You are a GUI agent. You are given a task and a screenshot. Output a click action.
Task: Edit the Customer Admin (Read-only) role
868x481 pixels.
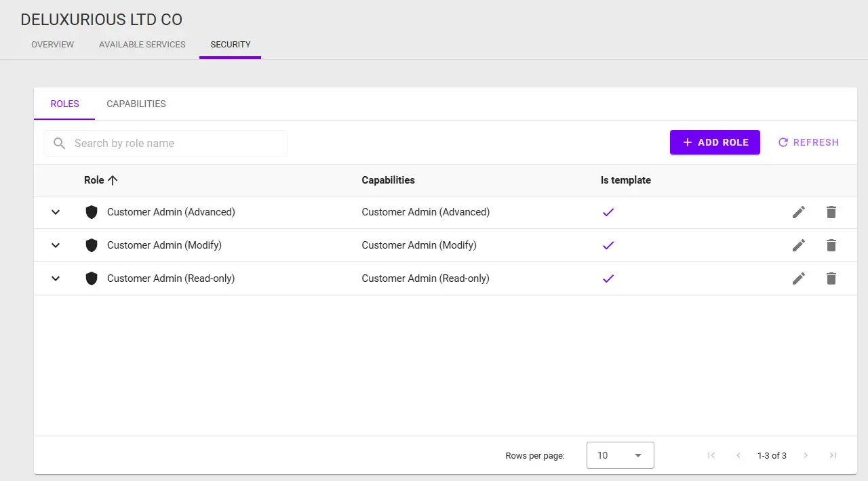click(x=799, y=278)
